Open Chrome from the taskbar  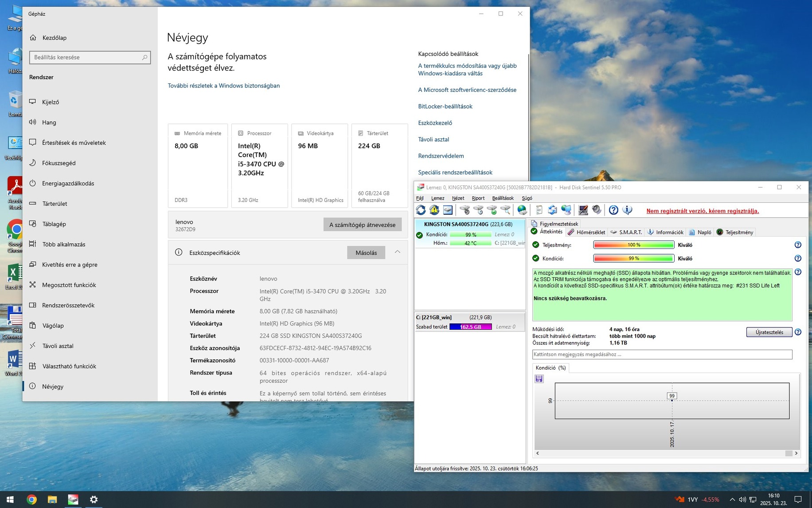point(31,500)
